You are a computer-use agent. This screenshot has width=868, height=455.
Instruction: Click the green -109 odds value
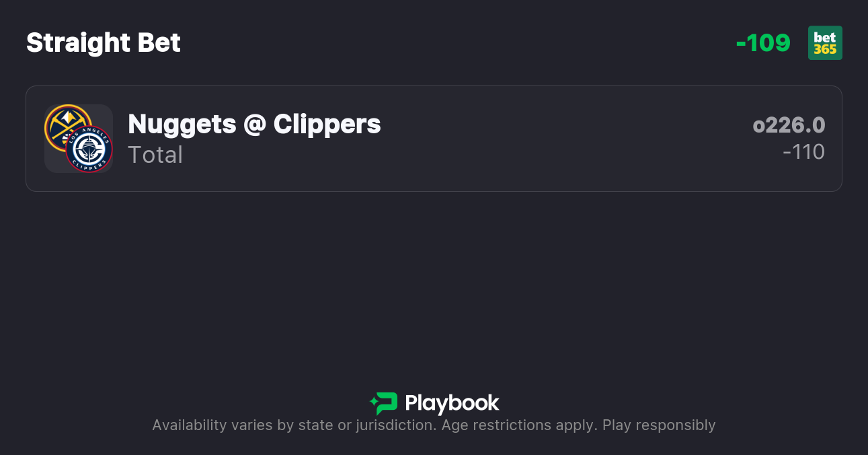[x=764, y=42]
